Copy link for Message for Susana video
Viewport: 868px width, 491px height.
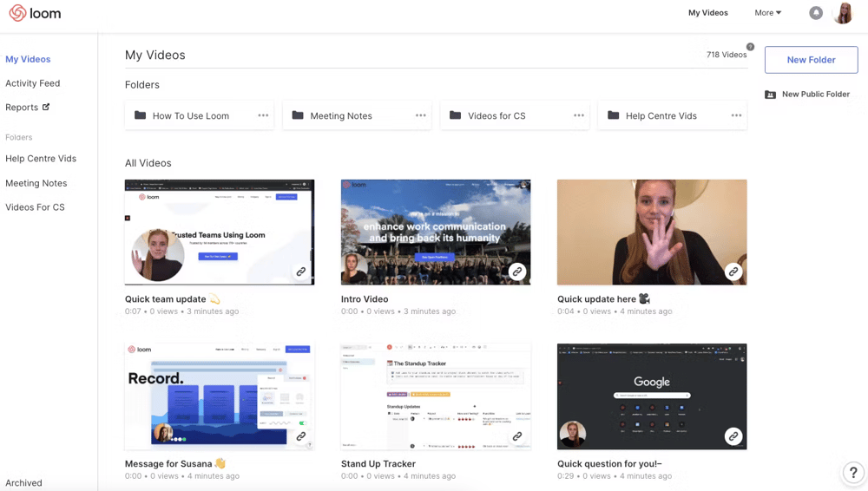(x=300, y=436)
